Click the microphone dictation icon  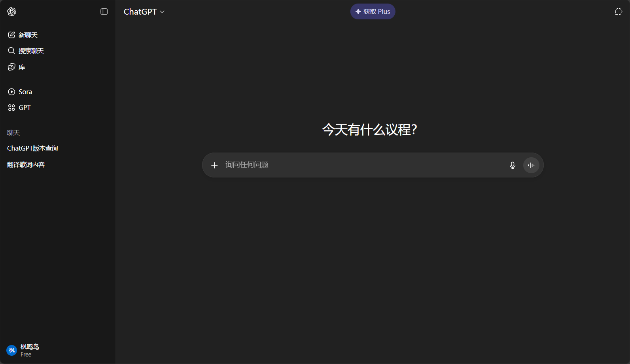(513, 165)
